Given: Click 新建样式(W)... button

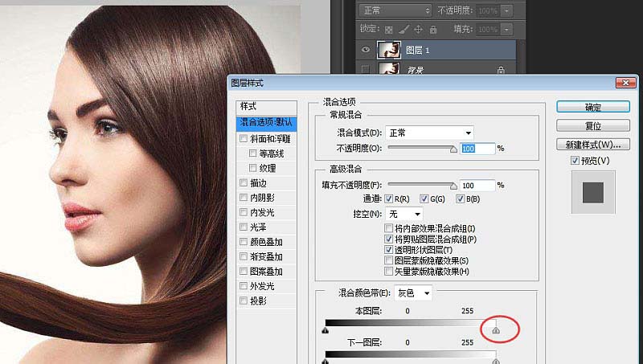Looking at the screenshot, I should coord(593,145).
